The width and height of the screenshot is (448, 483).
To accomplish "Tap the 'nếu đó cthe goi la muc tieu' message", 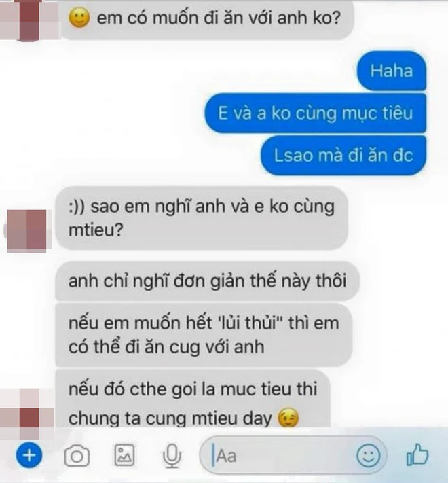I will [x=193, y=399].
